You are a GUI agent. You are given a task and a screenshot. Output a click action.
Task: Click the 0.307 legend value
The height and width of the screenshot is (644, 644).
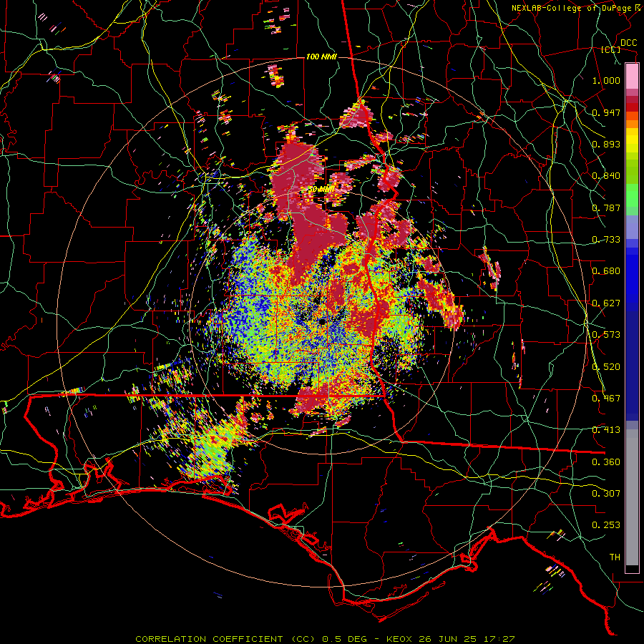pos(606,494)
